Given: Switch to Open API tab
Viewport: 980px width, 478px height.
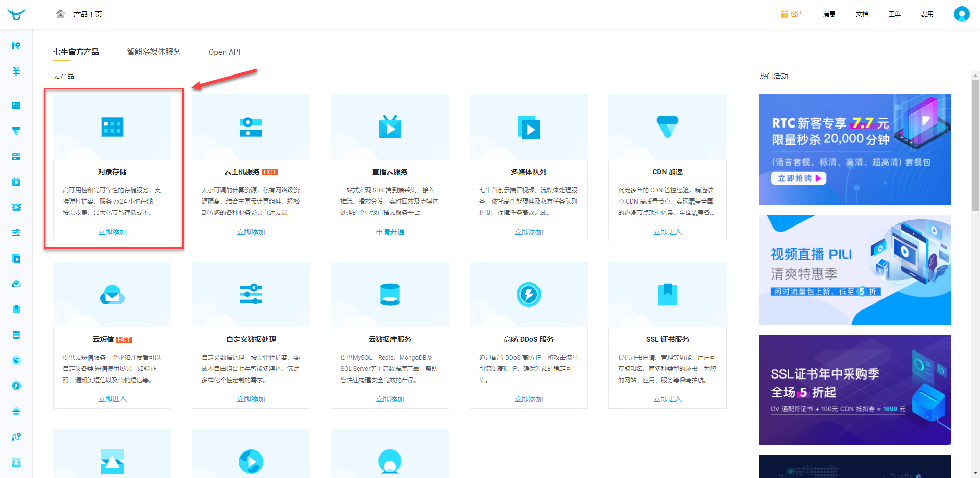Looking at the screenshot, I should tap(225, 52).
